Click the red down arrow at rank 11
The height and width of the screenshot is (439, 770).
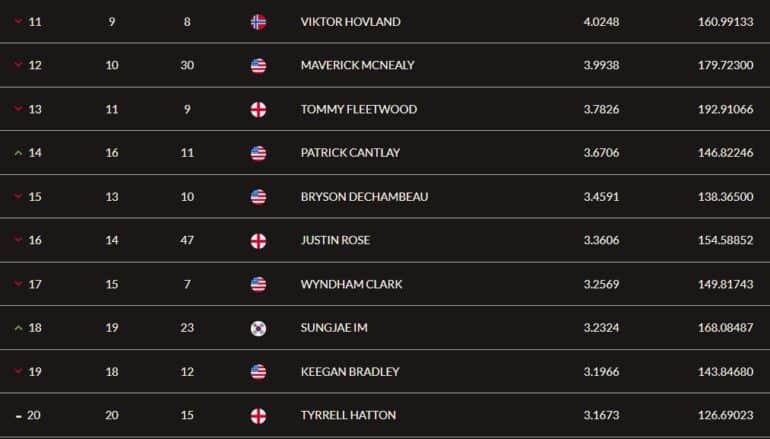tap(18, 22)
